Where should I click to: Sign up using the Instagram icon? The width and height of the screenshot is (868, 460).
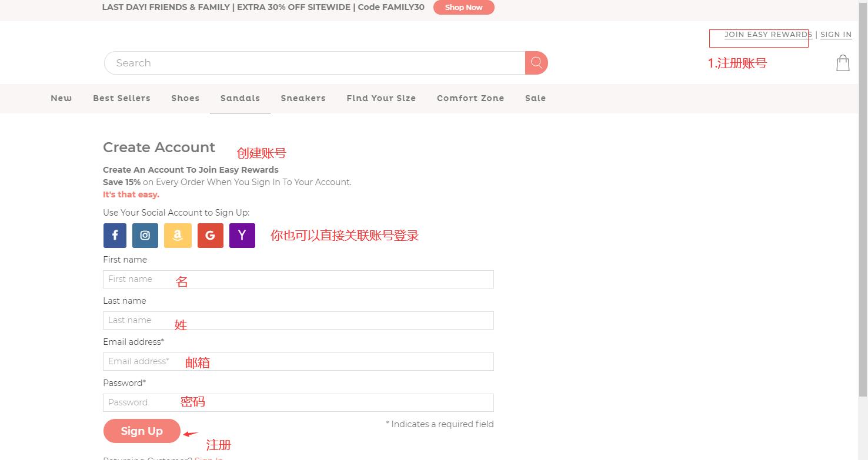(x=145, y=236)
